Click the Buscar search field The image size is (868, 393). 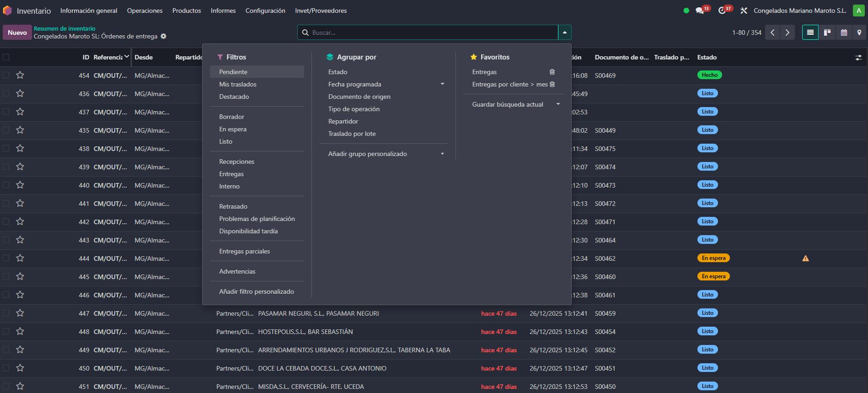[430, 32]
